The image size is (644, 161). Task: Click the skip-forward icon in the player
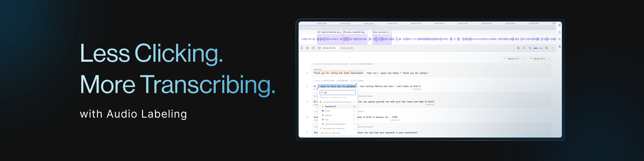314,48
